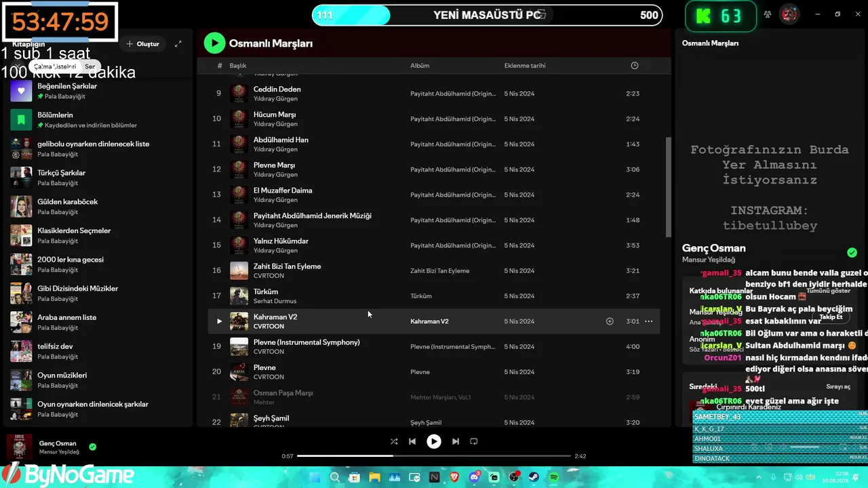Open Bölümlerin in the library

[98, 120]
